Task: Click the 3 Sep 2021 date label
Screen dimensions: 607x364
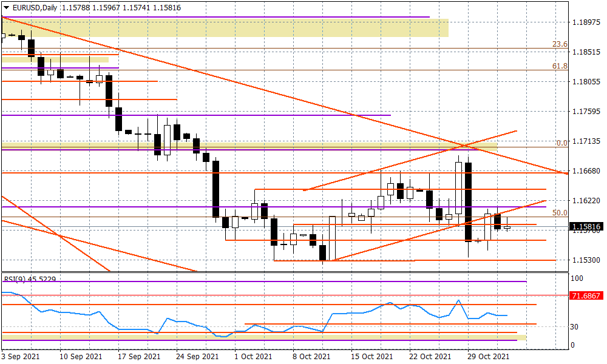Action: pos(20,356)
